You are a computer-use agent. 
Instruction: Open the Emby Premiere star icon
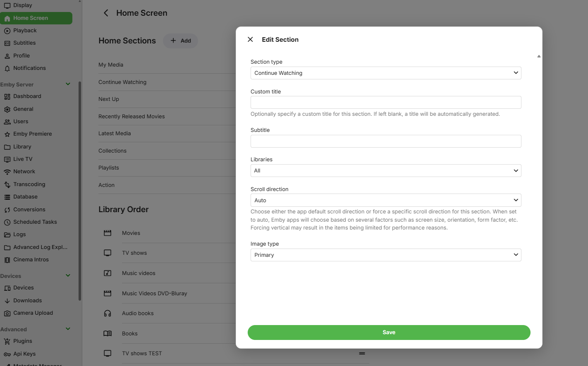pyautogui.click(x=7, y=134)
